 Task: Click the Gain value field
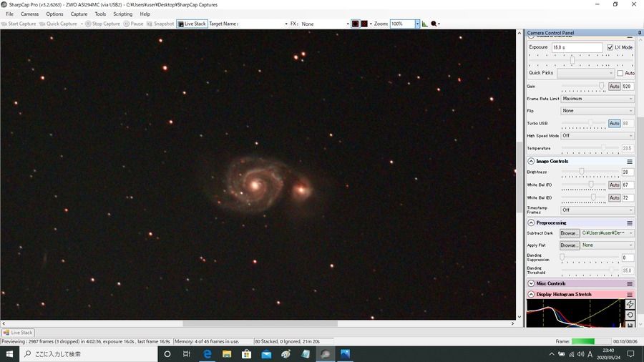click(628, 87)
